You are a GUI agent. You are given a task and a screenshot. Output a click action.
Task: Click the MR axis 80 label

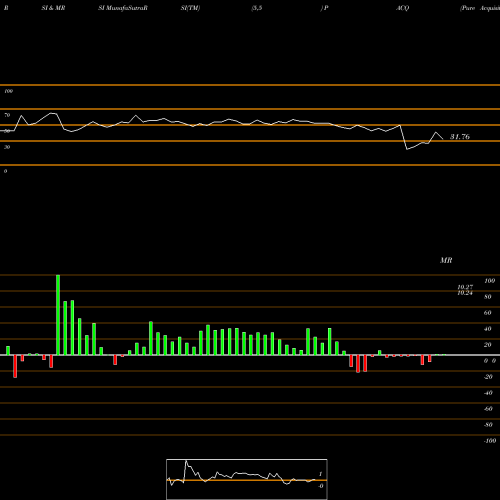488,297
